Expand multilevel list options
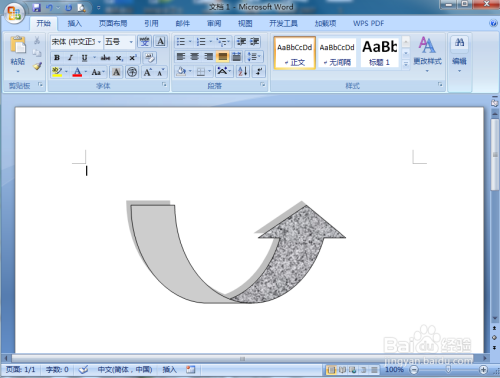Image resolution: width=500 pixels, height=378 pixels. 229,42
